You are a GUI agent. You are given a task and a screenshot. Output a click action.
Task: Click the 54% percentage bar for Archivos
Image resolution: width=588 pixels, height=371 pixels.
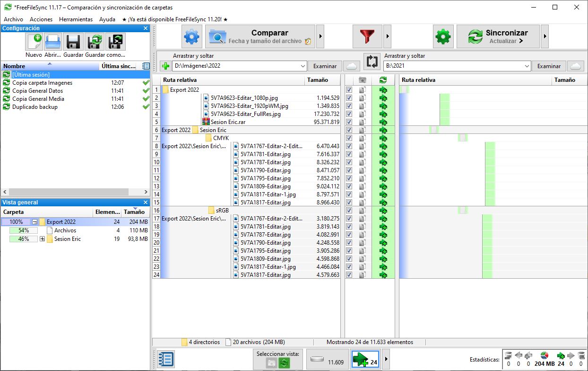coord(23,230)
